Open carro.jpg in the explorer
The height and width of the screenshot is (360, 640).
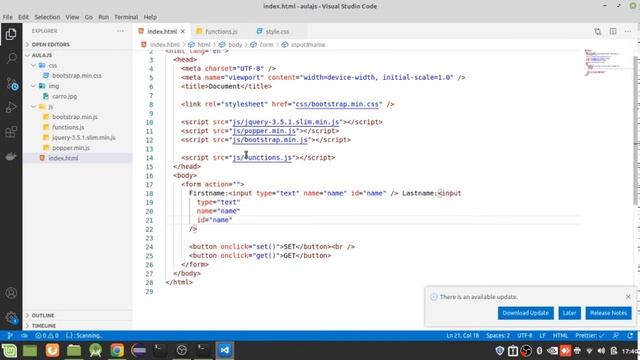[x=64, y=96]
